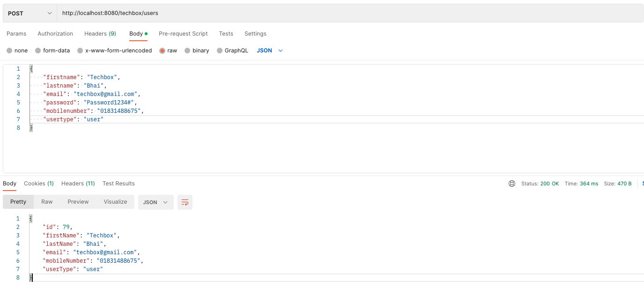Click "mobileNumber" key in response body

click(67, 261)
